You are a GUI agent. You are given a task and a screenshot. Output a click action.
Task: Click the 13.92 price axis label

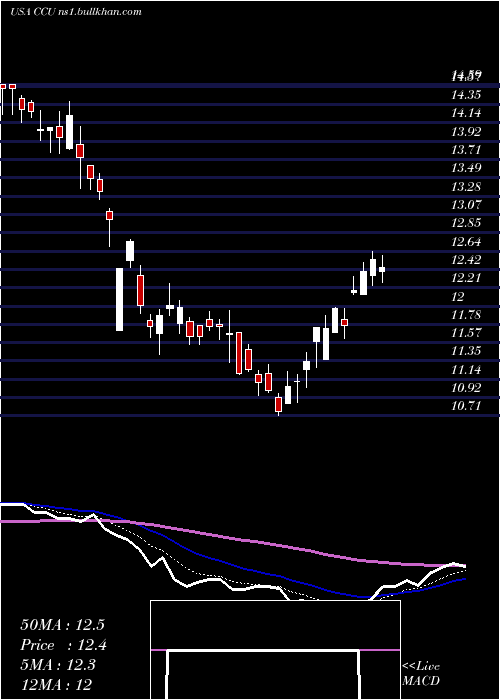[x=466, y=132]
